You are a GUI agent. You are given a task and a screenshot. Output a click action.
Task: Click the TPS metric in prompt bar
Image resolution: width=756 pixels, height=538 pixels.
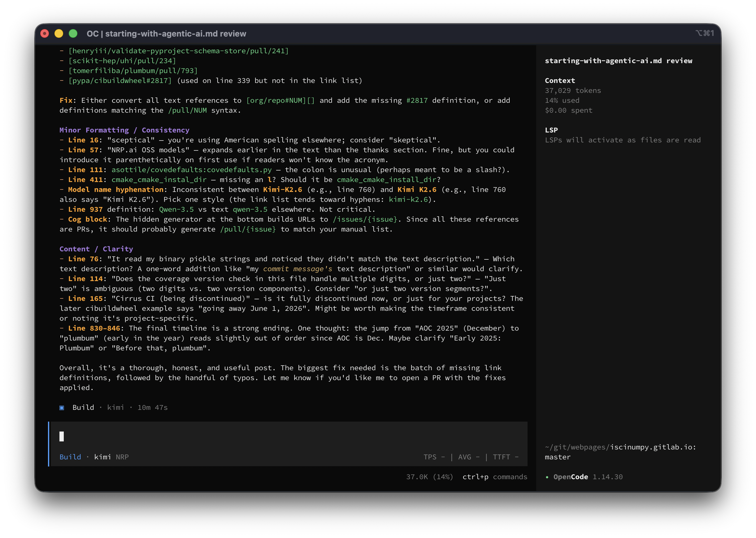[x=434, y=457]
